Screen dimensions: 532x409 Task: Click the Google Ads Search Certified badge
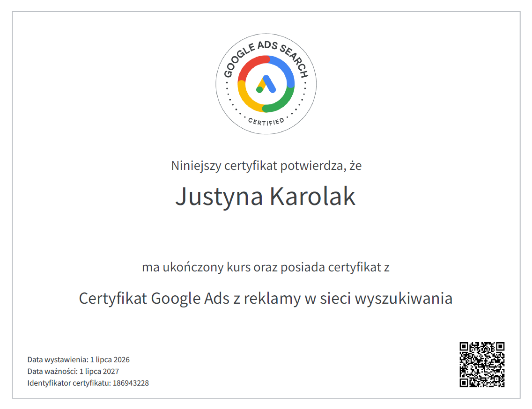click(x=266, y=84)
